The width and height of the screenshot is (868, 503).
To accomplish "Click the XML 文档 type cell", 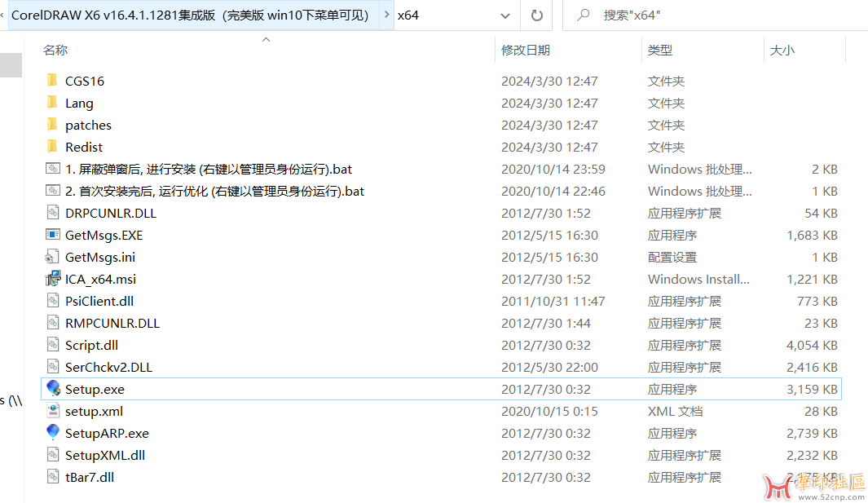I will pos(676,411).
